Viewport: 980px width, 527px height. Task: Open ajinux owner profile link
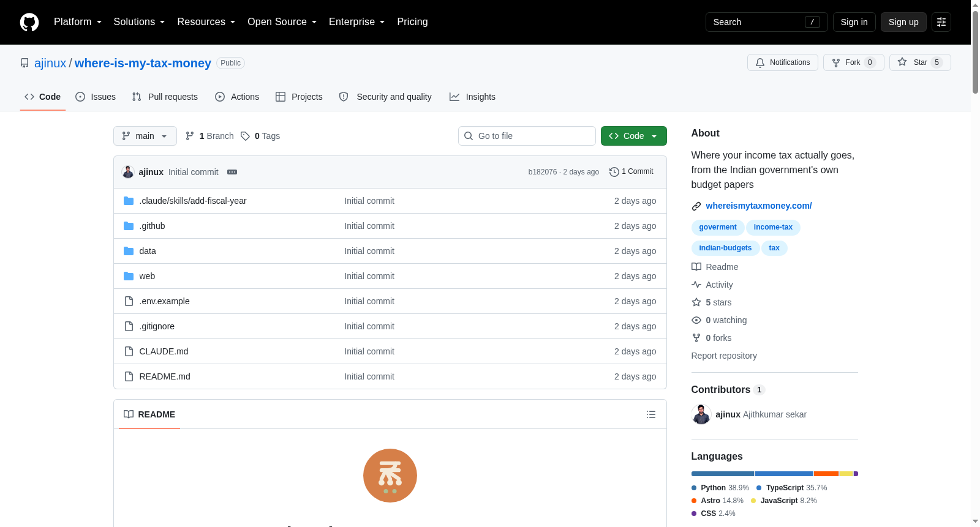coord(50,63)
